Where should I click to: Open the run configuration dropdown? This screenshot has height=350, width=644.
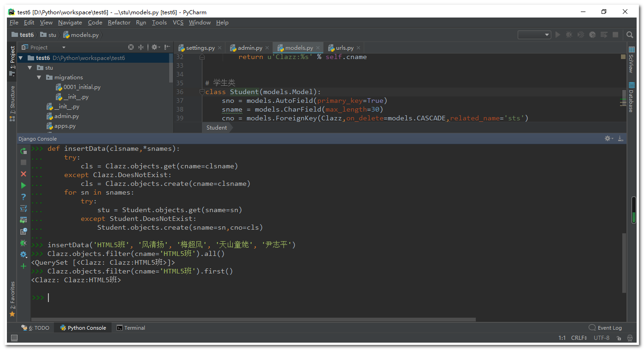pyautogui.click(x=534, y=35)
